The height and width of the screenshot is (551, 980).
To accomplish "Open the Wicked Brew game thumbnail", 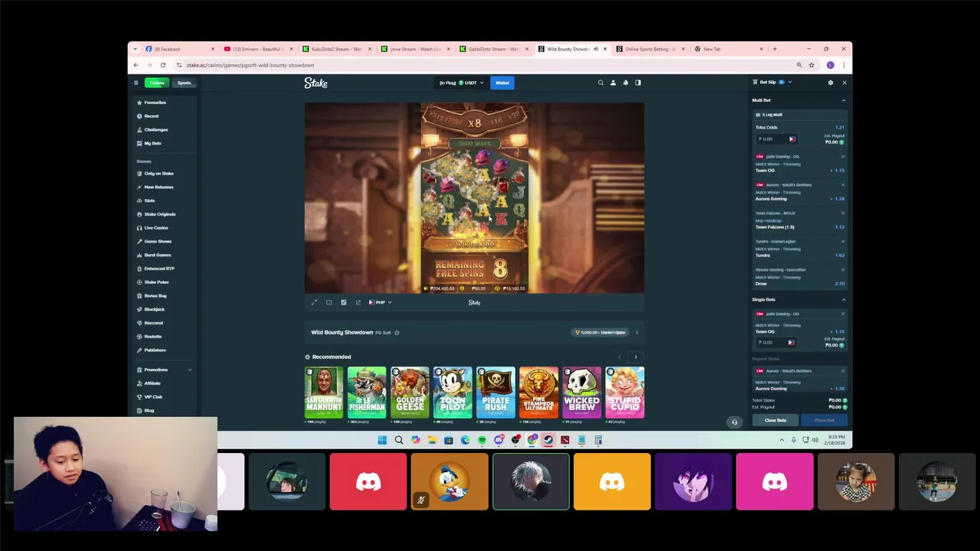I will point(582,393).
